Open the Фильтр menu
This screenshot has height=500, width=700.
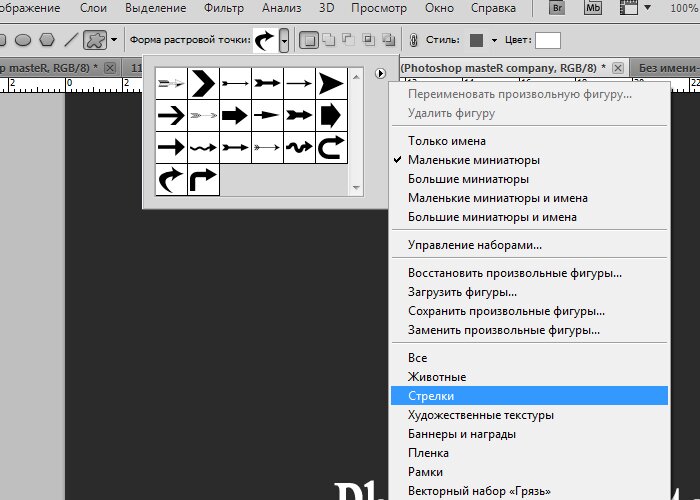click(x=223, y=9)
